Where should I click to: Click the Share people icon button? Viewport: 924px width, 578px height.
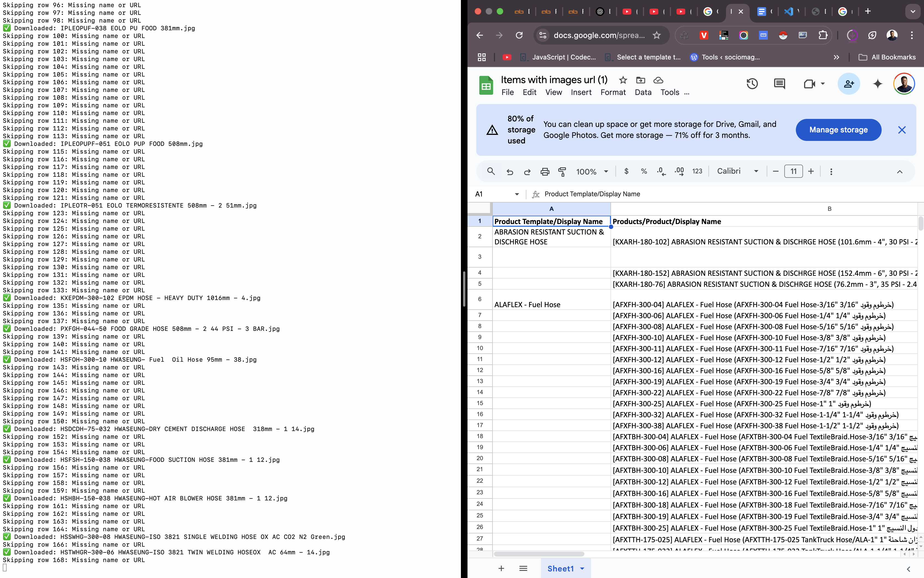click(x=849, y=84)
